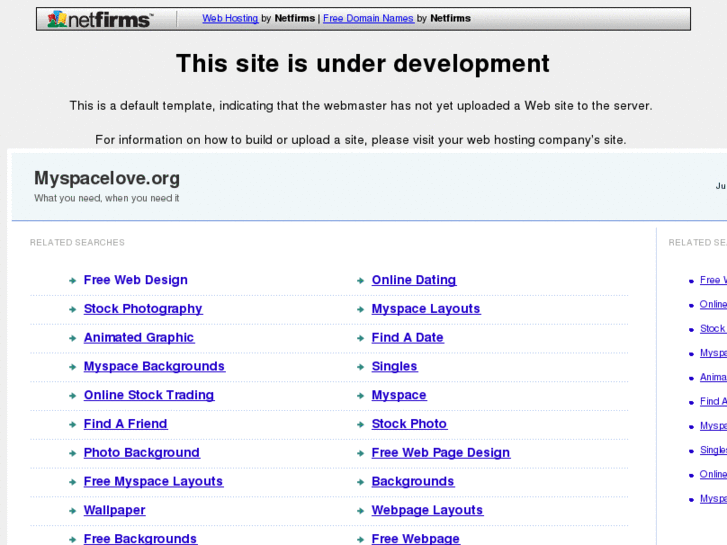727x545 pixels.
Task: Click arrow bullet beside Myspace Layouts
Action: (360, 309)
